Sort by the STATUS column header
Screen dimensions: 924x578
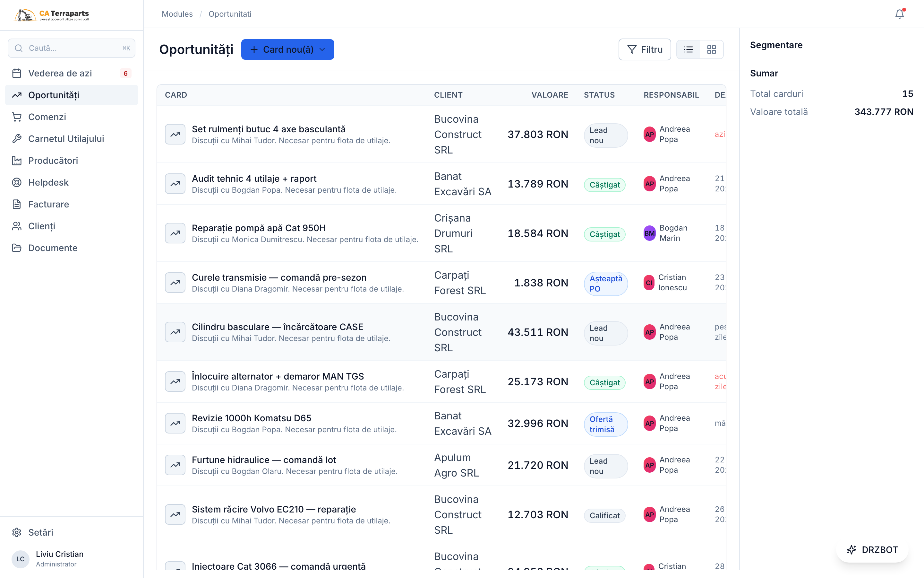point(599,95)
